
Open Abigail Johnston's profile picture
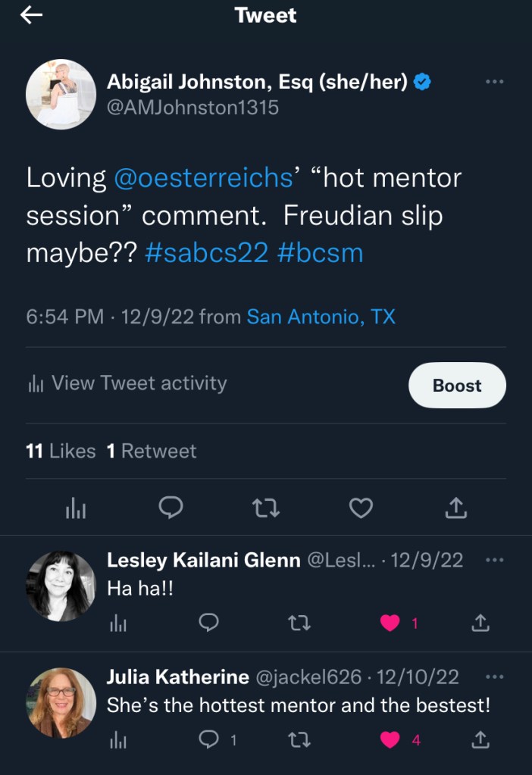[x=61, y=94]
